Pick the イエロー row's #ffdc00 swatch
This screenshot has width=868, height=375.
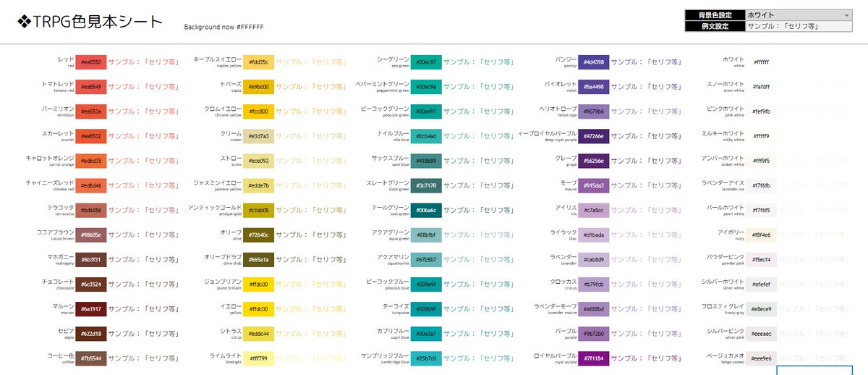(259, 308)
